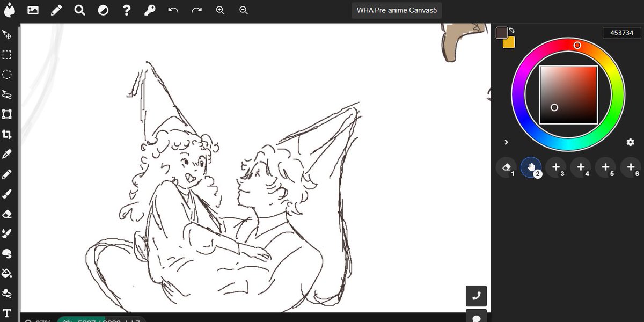
Task: Open the chat bubble button
Action: point(476,317)
